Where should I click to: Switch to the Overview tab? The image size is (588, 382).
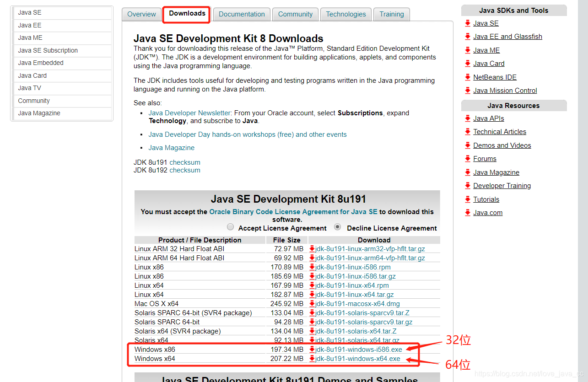point(141,14)
